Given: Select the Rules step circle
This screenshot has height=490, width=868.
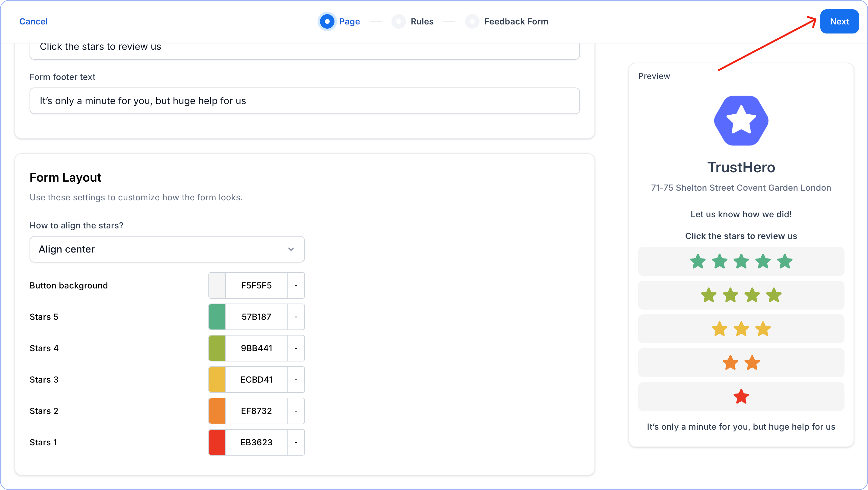Looking at the screenshot, I should (398, 21).
